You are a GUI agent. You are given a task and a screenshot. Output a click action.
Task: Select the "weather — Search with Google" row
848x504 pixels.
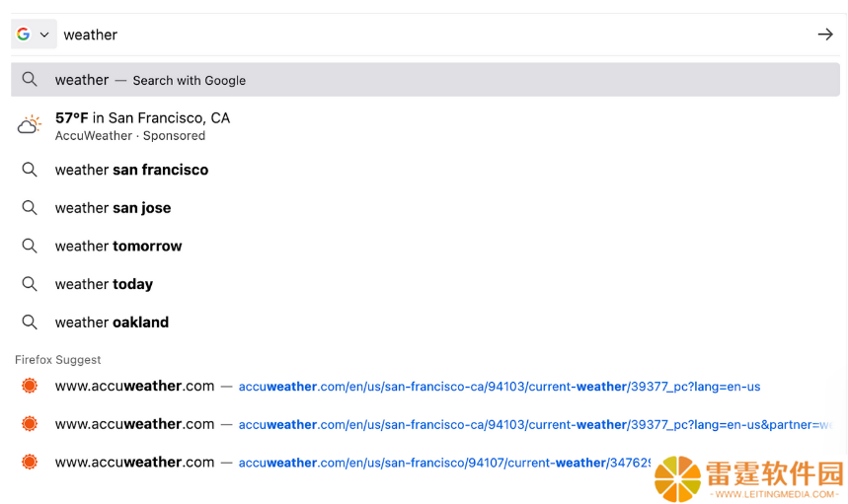coord(425,80)
